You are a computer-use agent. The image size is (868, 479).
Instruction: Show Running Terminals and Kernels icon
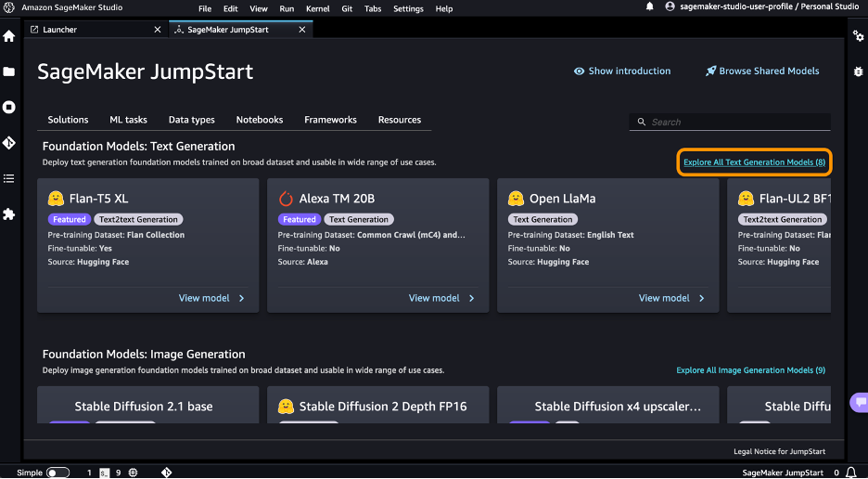pos(9,107)
